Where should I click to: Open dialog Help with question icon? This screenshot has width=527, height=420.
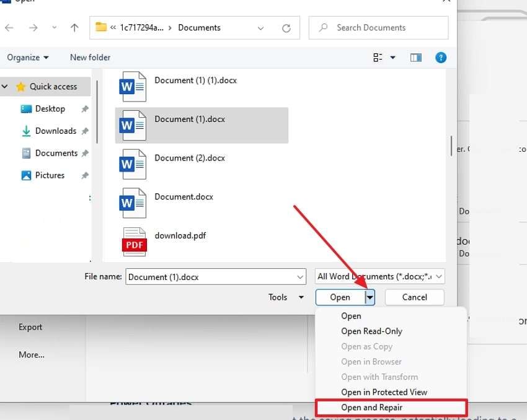coord(441,58)
